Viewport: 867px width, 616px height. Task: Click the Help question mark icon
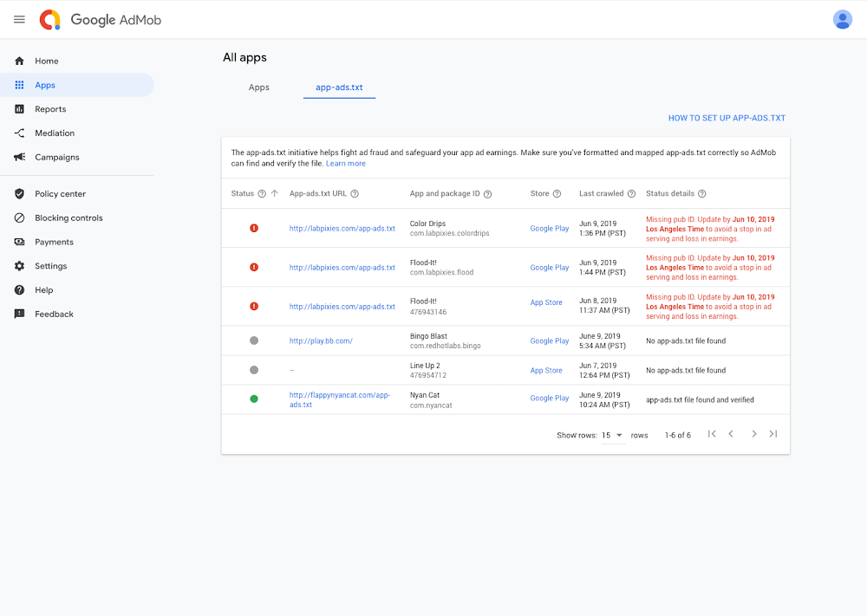[19, 290]
